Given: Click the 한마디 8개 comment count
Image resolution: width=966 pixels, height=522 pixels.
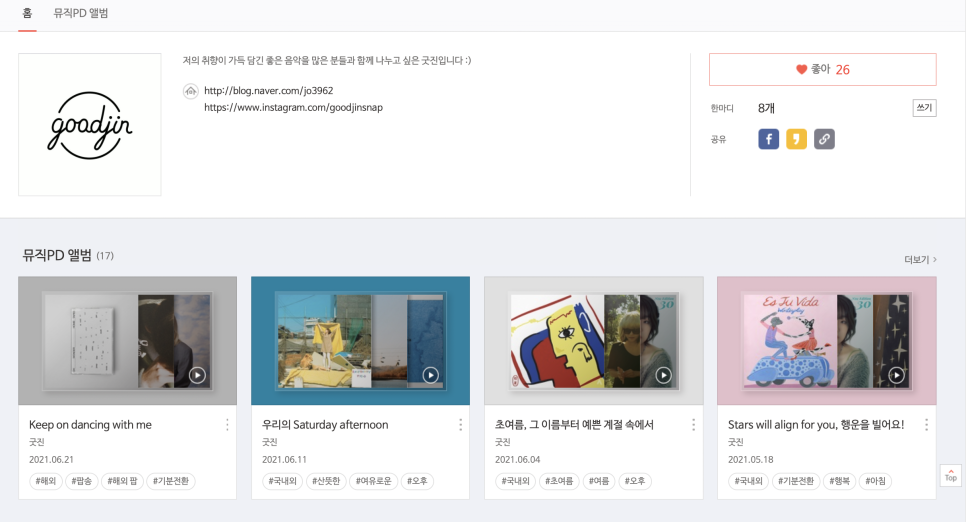Looking at the screenshot, I should click(x=766, y=108).
